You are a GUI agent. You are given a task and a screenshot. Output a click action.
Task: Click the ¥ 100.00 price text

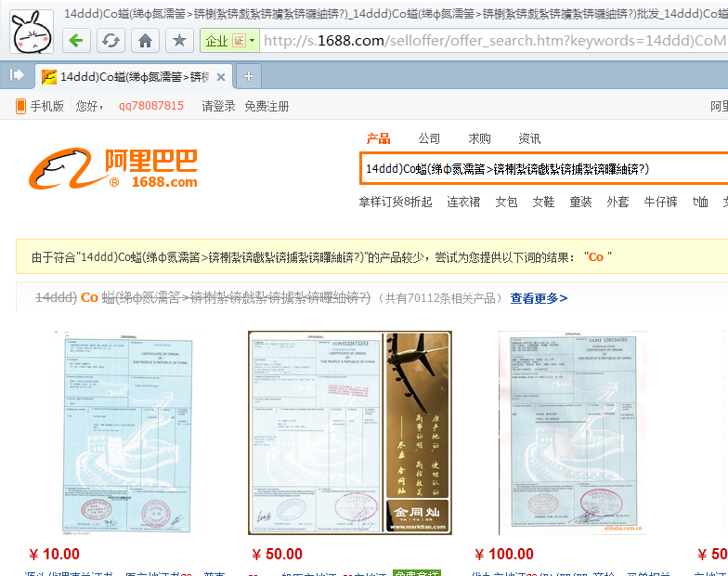pos(503,554)
